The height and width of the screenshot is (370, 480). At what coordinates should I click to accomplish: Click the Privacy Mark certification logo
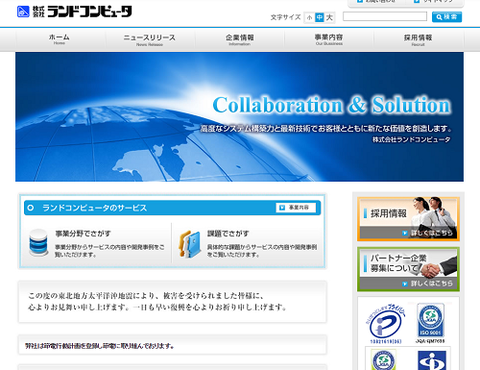click(386, 323)
